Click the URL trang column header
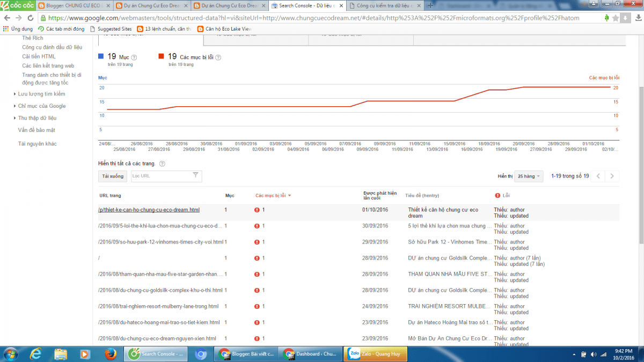 110,196
